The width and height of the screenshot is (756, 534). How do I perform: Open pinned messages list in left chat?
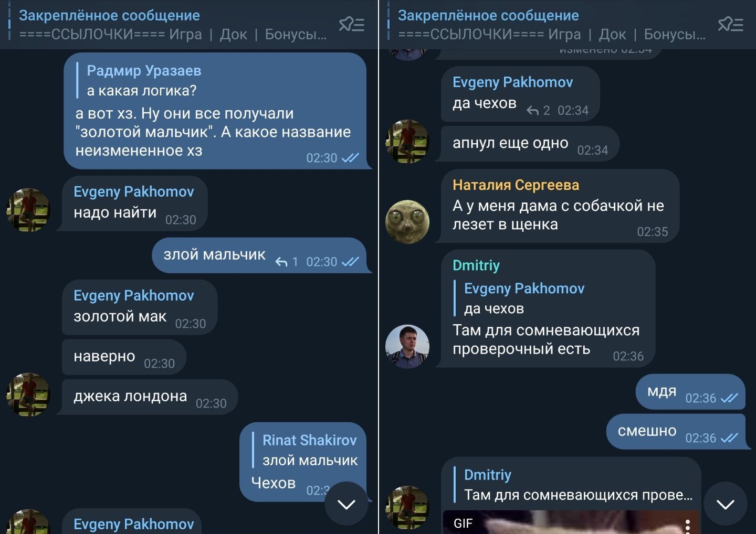[x=351, y=24]
